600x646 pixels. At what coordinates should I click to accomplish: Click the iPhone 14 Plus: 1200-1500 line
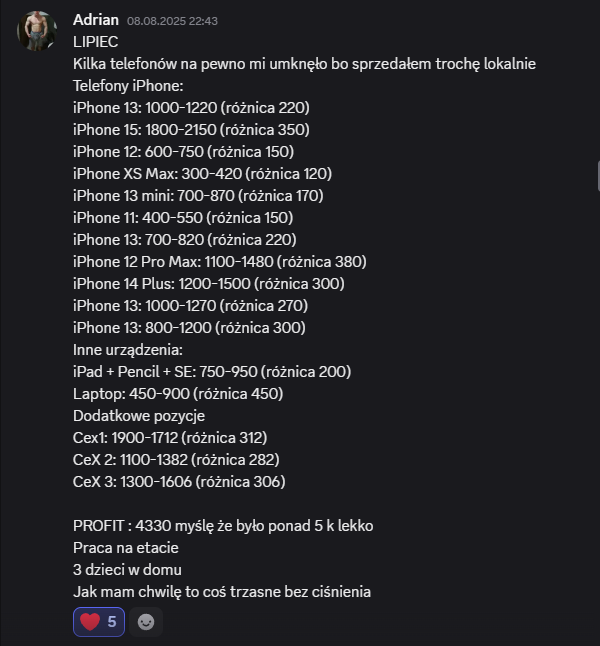(209, 284)
